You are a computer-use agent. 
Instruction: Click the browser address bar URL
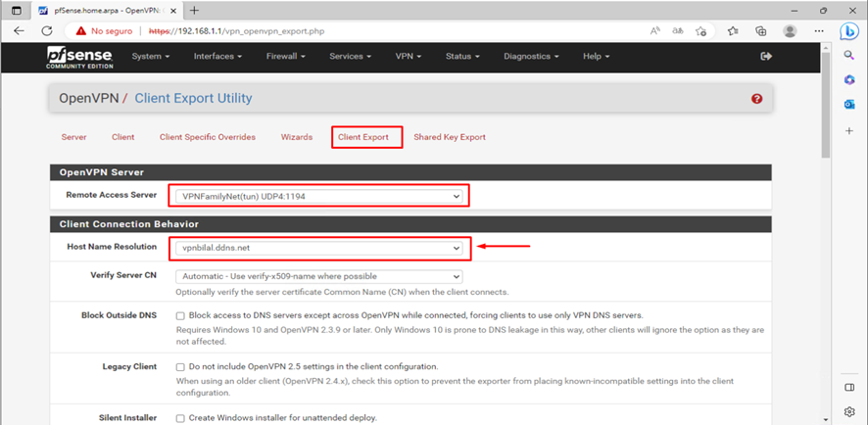click(236, 31)
